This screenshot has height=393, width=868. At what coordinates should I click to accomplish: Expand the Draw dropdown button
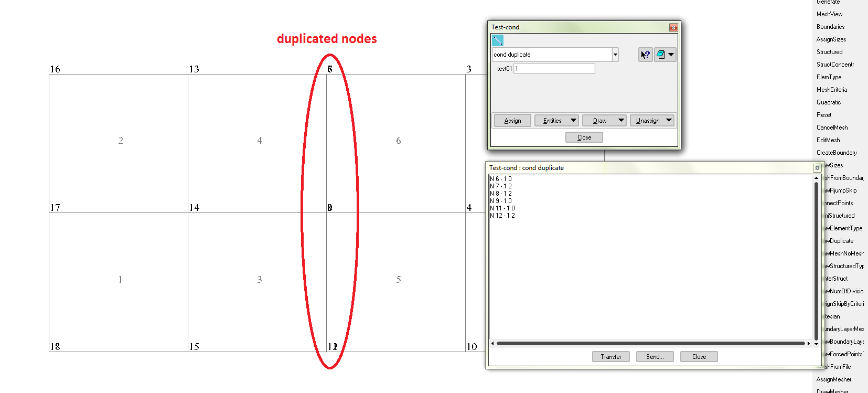coord(621,121)
